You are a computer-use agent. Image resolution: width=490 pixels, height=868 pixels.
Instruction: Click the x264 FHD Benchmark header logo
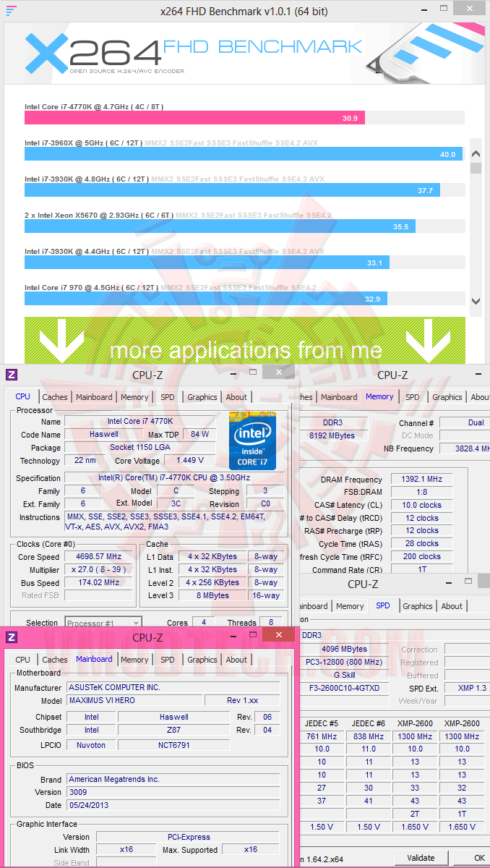tap(194, 53)
